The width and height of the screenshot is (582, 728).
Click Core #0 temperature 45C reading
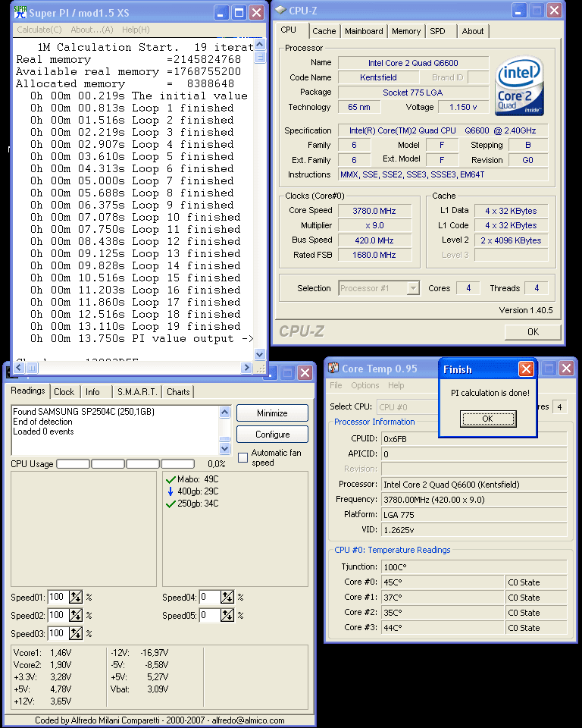[x=443, y=582]
